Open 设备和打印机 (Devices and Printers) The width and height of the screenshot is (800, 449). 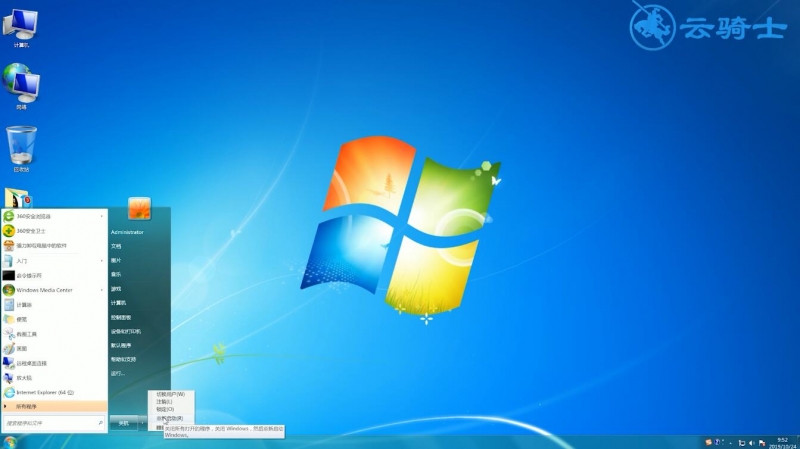(x=126, y=332)
